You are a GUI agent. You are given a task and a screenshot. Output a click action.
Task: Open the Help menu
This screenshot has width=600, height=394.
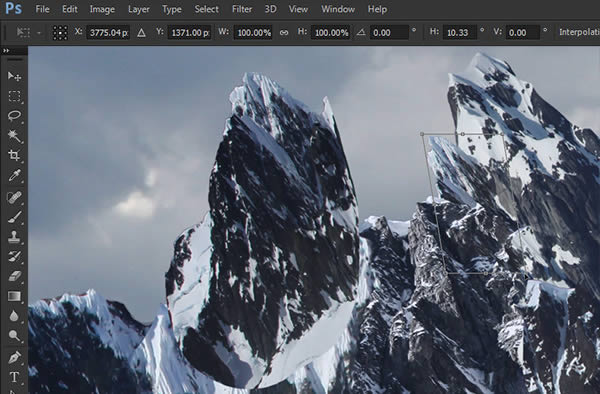377,9
